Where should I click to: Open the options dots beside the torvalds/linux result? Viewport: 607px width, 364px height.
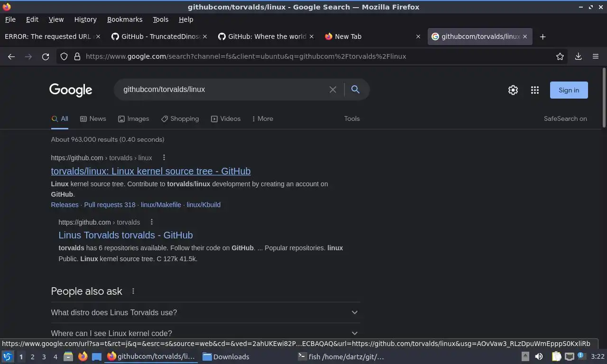coord(164,157)
